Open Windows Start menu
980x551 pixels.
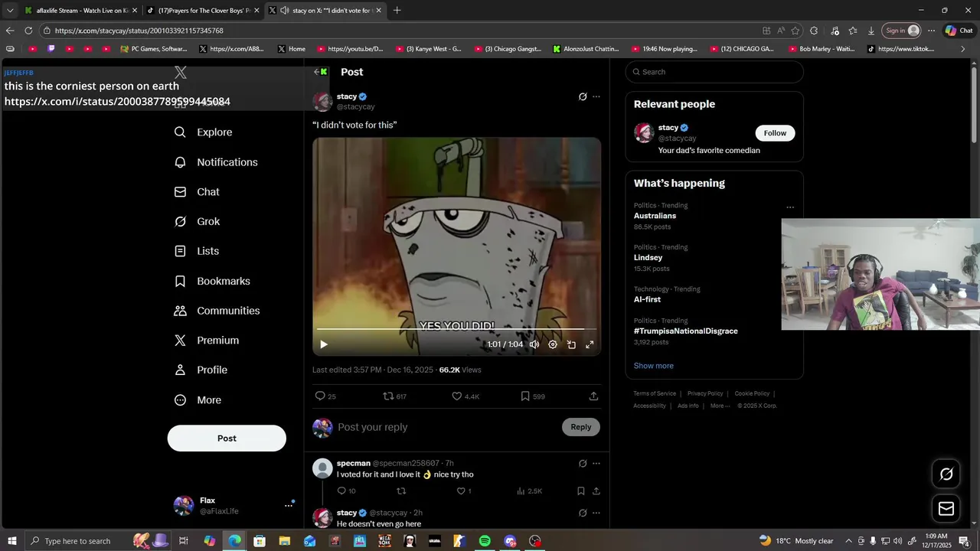12,541
